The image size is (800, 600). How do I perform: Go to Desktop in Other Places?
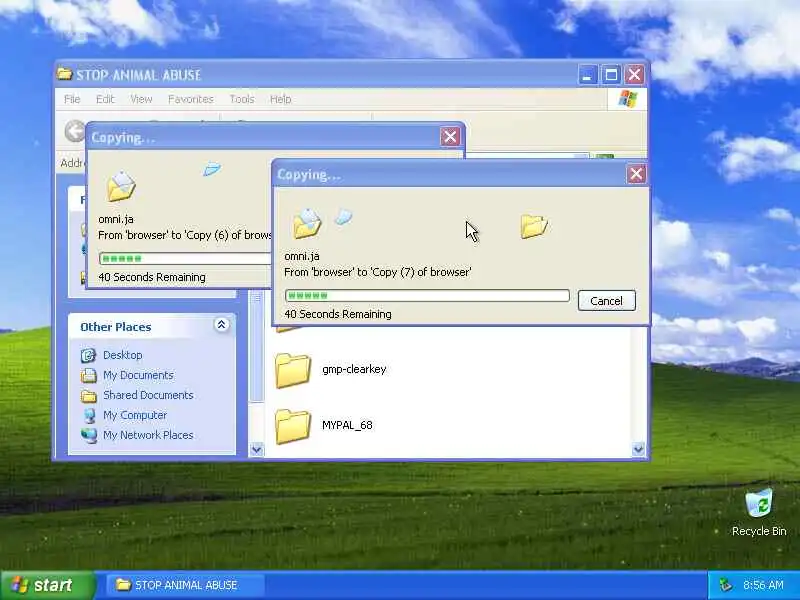[122, 355]
